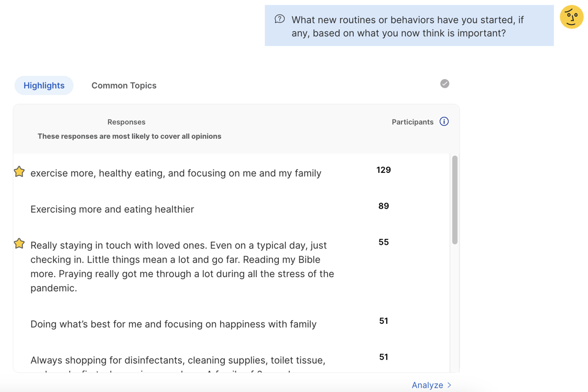Select "Doing what's best for me" response

(x=173, y=324)
